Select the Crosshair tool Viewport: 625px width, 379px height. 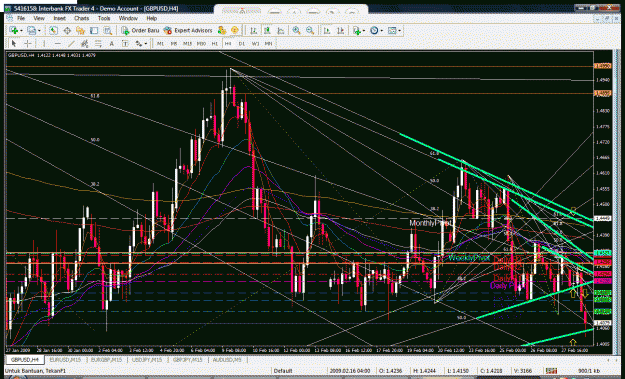[28, 43]
